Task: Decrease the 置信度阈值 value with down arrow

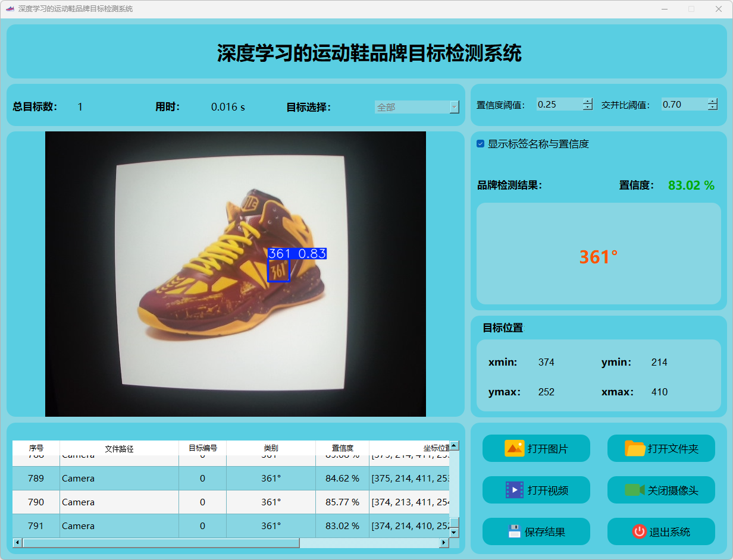Action: coord(588,108)
